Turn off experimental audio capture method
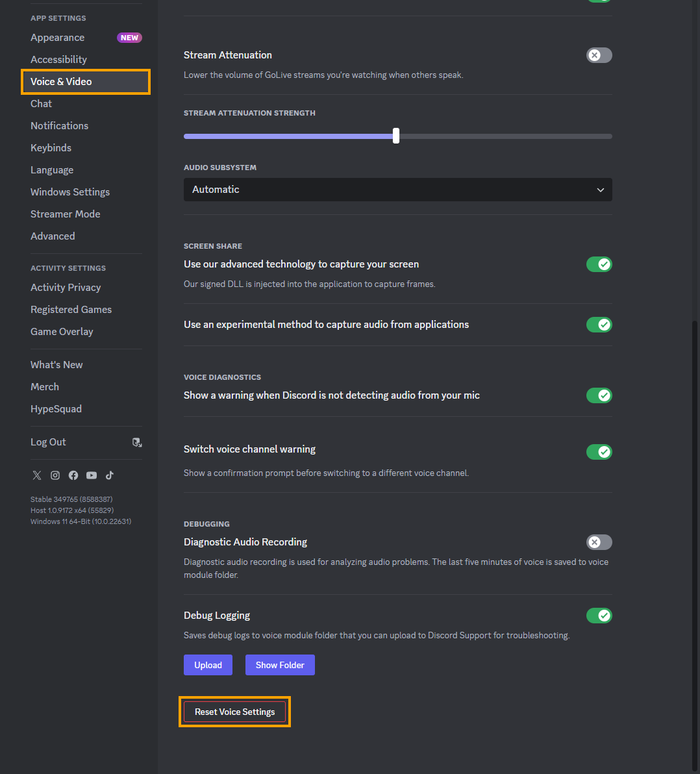Image resolution: width=700 pixels, height=774 pixels. [599, 325]
